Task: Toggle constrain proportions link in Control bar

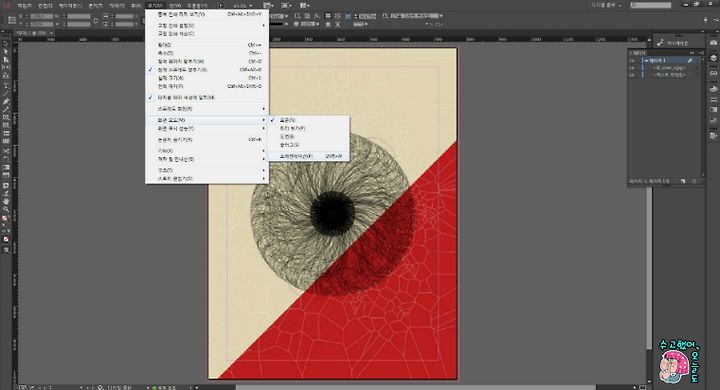Action: (96, 20)
